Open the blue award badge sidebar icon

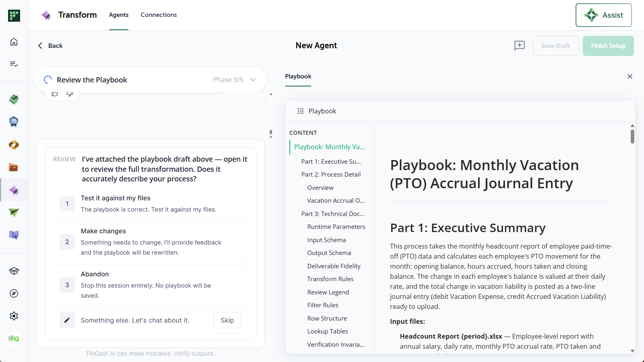tap(14, 121)
